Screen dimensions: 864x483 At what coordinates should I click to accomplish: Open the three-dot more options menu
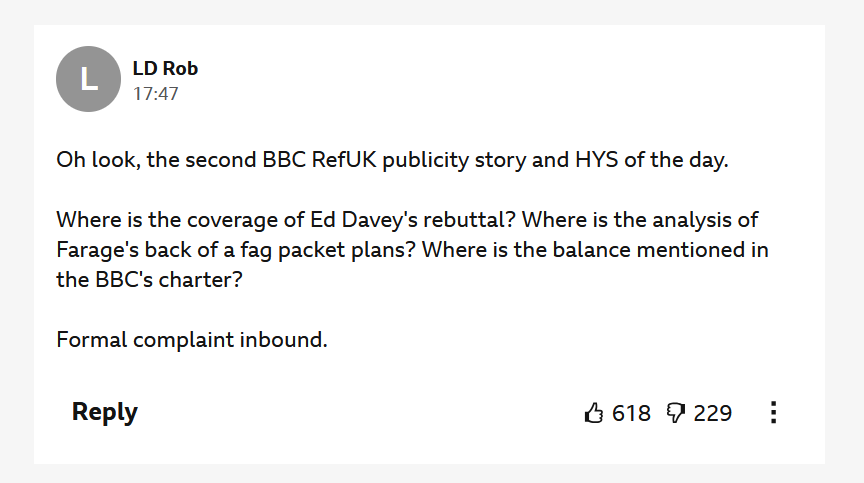coord(773,413)
